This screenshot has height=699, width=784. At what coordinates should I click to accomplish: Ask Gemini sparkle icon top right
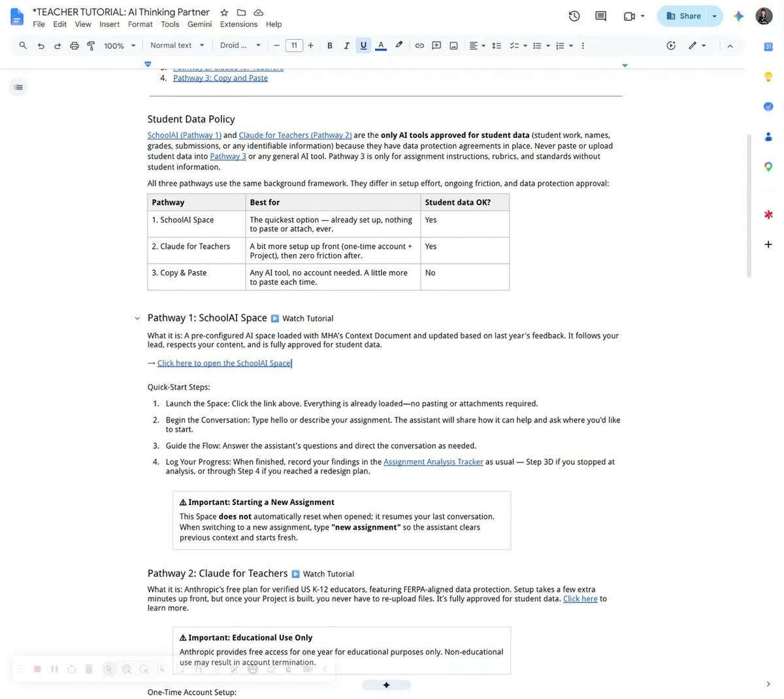738,16
